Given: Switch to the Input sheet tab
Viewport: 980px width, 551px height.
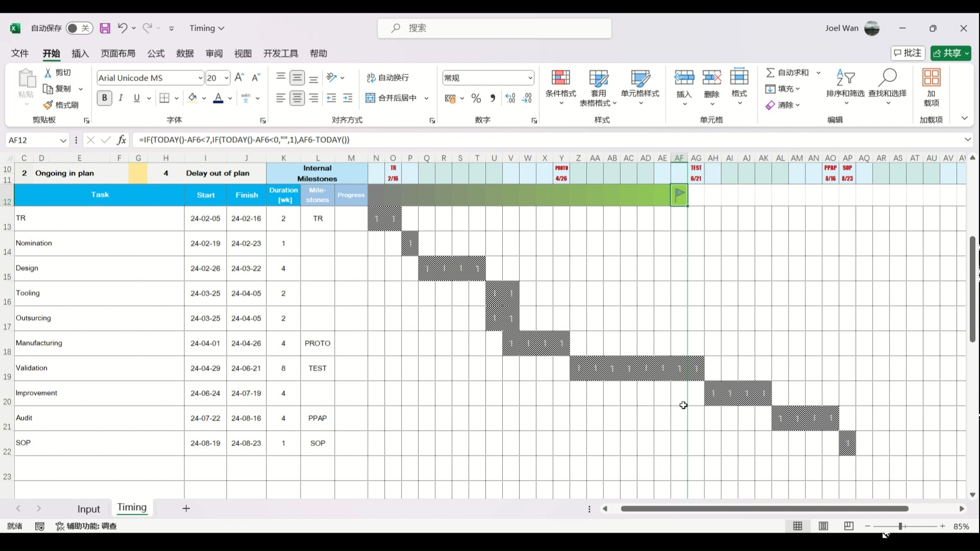Looking at the screenshot, I should [x=89, y=509].
